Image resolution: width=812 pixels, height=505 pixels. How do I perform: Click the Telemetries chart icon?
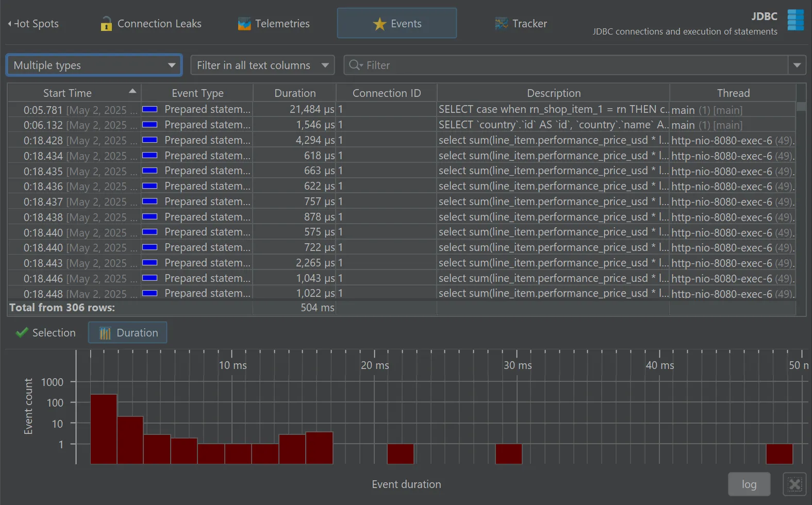244,24
